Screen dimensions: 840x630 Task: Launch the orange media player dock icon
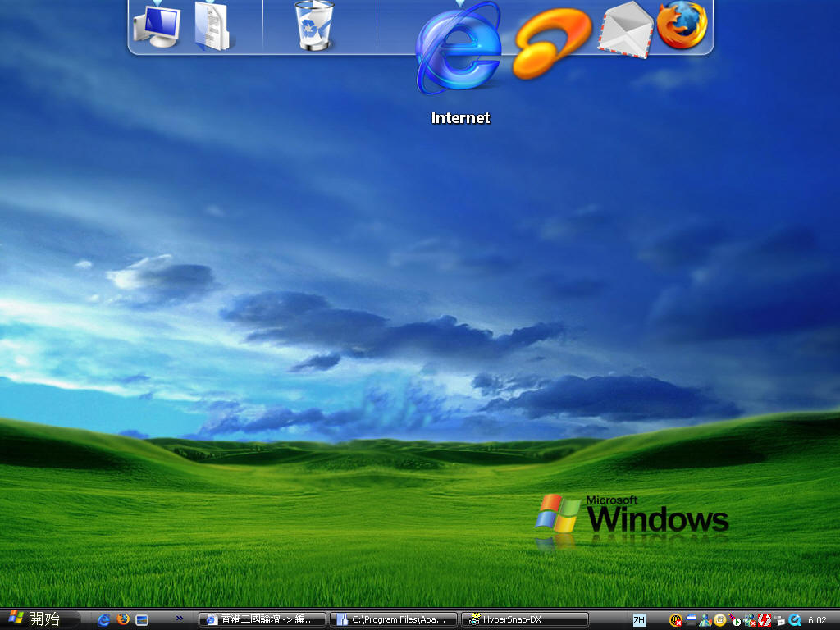click(552, 44)
